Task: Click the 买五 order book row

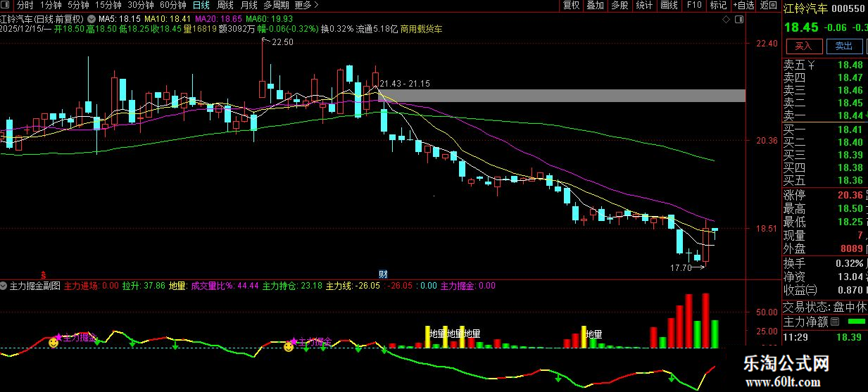Action: pyautogui.click(x=825, y=180)
